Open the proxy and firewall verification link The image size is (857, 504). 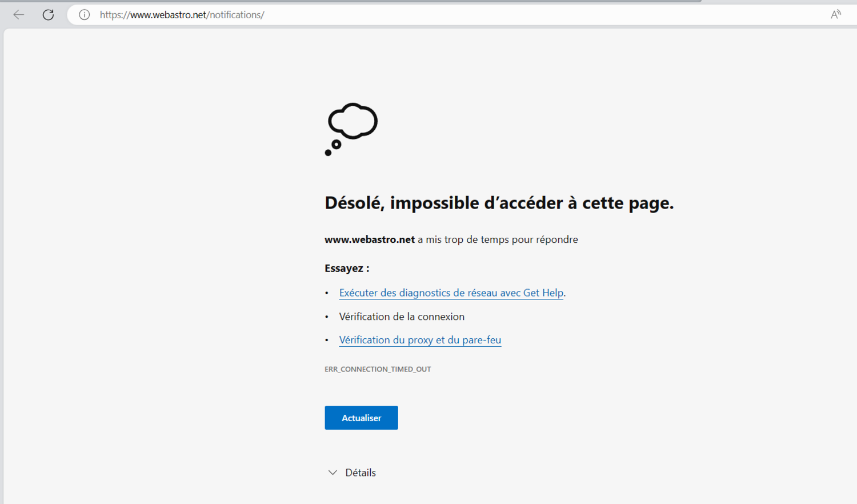[419, 340]
